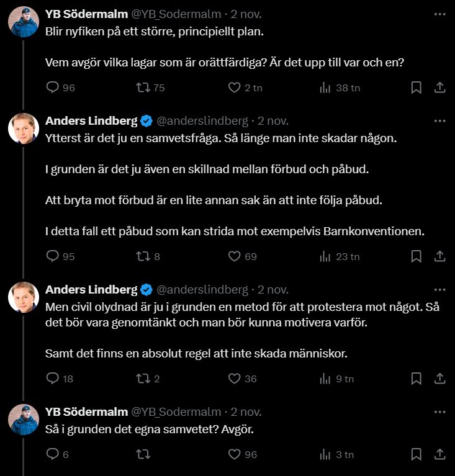This screenshot has width=455, height=476.
Task: Open more options on civil olydnad tweet
Action: point(439,289)
